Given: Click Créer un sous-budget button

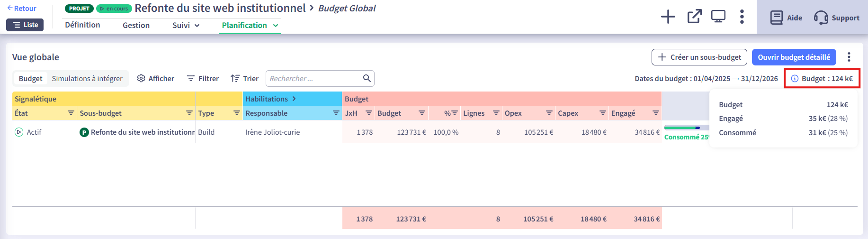Looking at the screenshot, I should (x=699, y=57).
